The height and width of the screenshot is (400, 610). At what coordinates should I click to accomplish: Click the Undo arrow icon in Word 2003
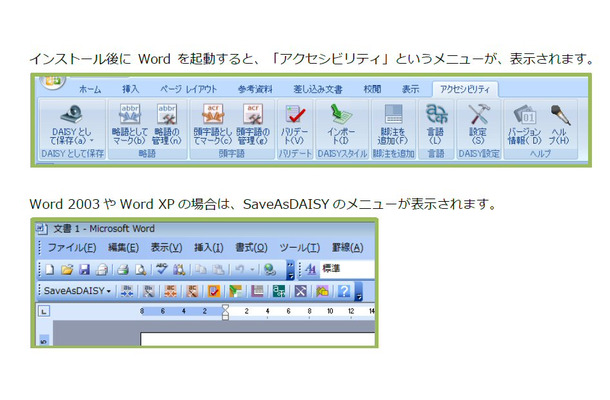point(239,269)
